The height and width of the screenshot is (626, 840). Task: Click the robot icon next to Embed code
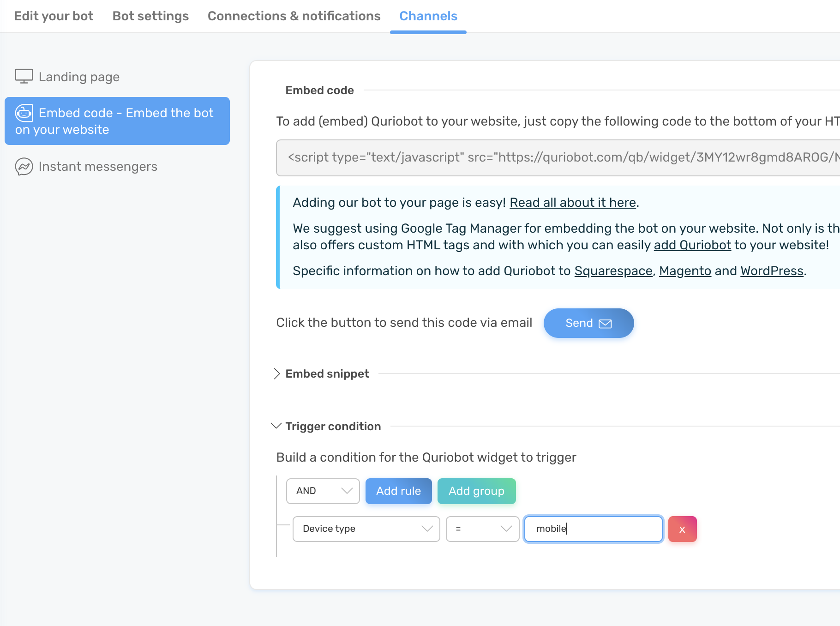(x=24, y=113)
